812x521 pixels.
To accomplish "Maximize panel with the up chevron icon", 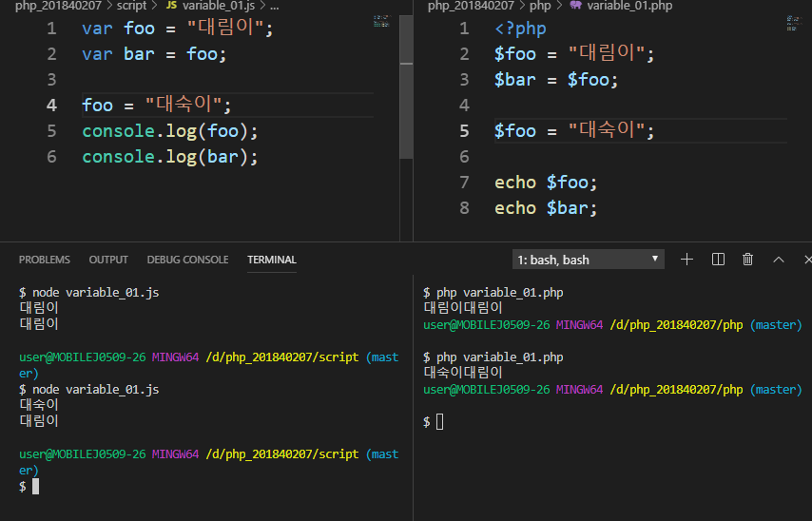I will pyautogui.click(x=779, y=260).
